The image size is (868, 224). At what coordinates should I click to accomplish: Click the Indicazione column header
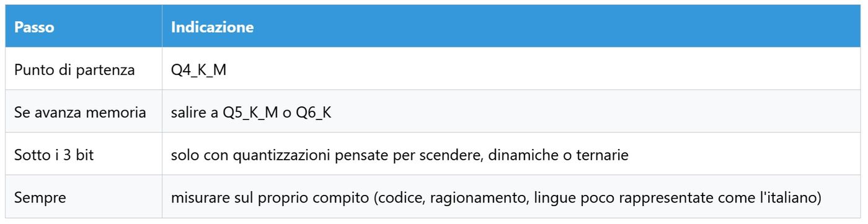pos(210,28)
